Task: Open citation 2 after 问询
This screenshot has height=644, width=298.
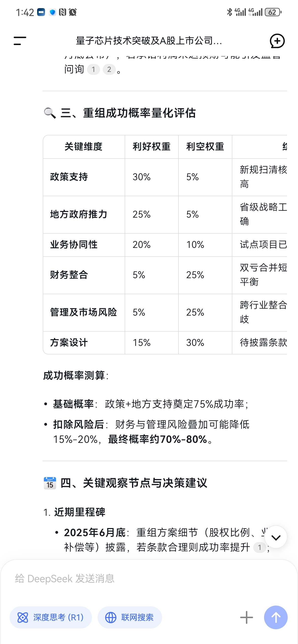Action: 109,69
